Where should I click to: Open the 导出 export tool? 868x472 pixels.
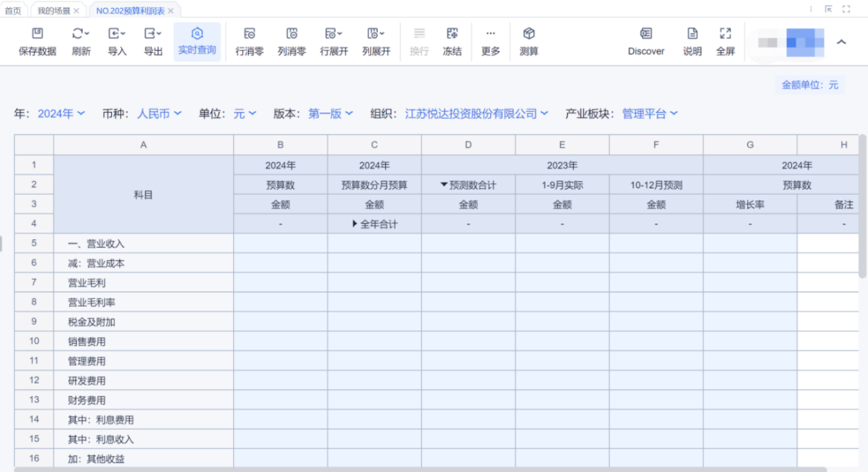[x=153, y=34]
